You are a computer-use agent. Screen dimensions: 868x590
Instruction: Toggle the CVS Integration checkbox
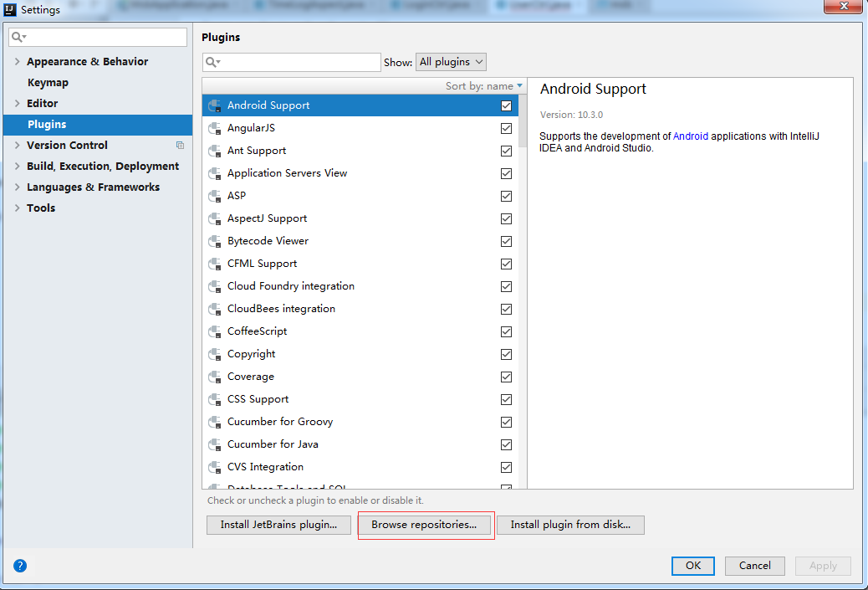tap(506, 468)
